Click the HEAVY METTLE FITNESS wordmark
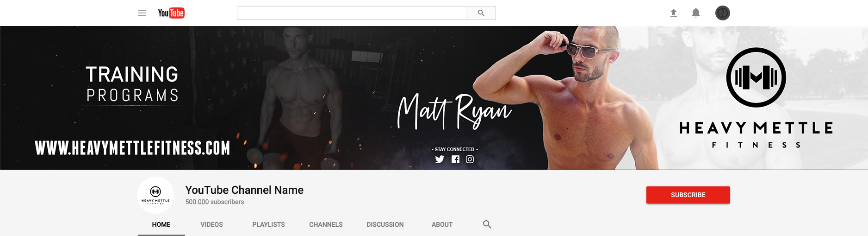This screenshot has width=868, height=236. pyautogui.click(x=756, y=135)
